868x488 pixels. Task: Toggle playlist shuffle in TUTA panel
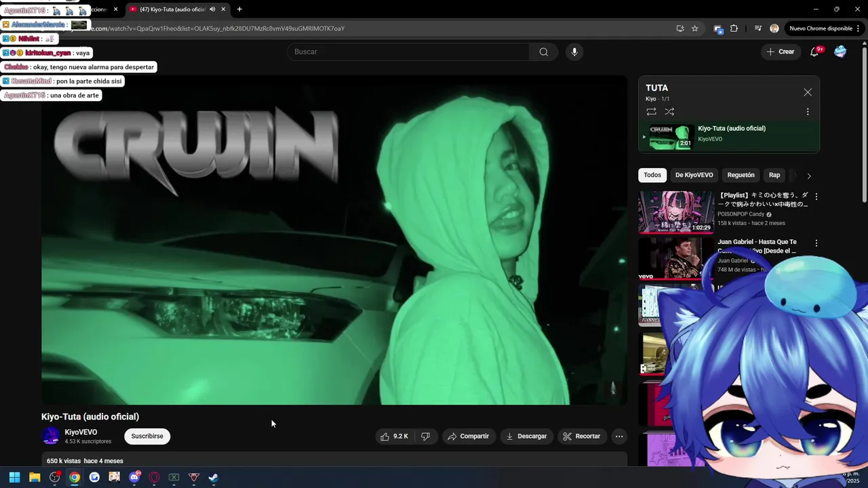point(669,112)
